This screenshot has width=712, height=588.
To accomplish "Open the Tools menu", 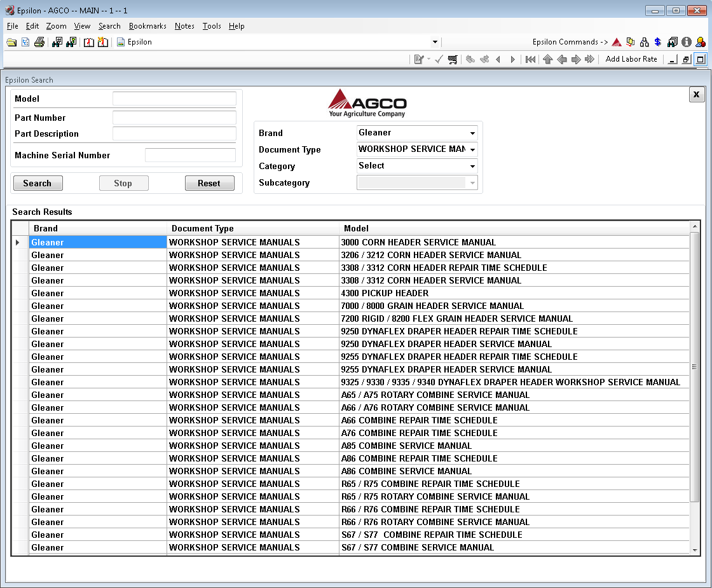I will 212,26.
